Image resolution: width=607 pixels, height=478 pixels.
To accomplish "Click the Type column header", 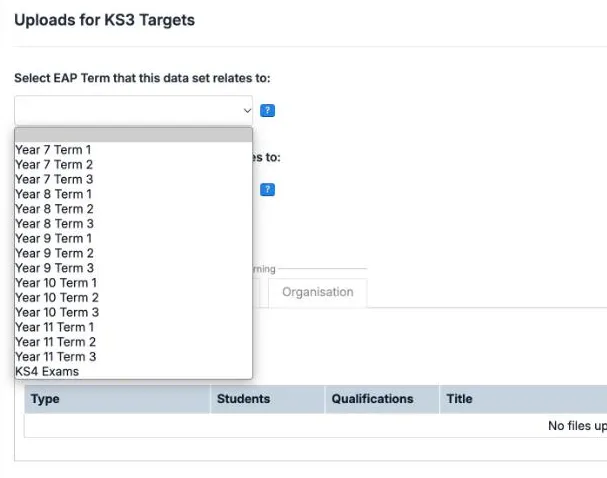I will pyautogui.click(x=118, y=399).
